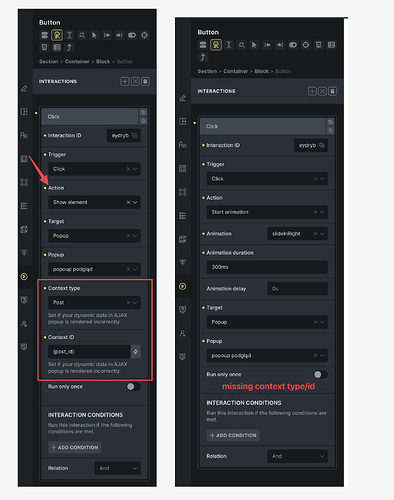The height and width of the screenshot is (500, 394).
Task: Click the trash icon in the right Click interaction header
Action: point(330,131)
